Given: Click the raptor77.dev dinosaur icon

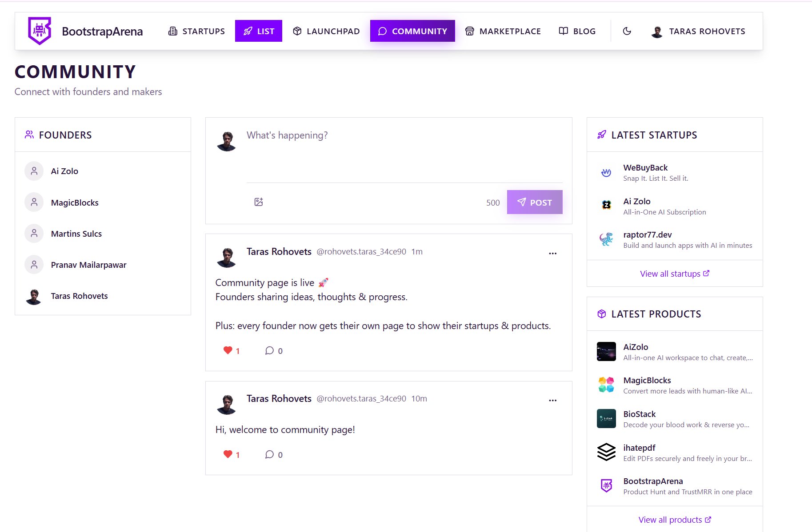Looking at the screenshot, I should (x=606, y=240).
